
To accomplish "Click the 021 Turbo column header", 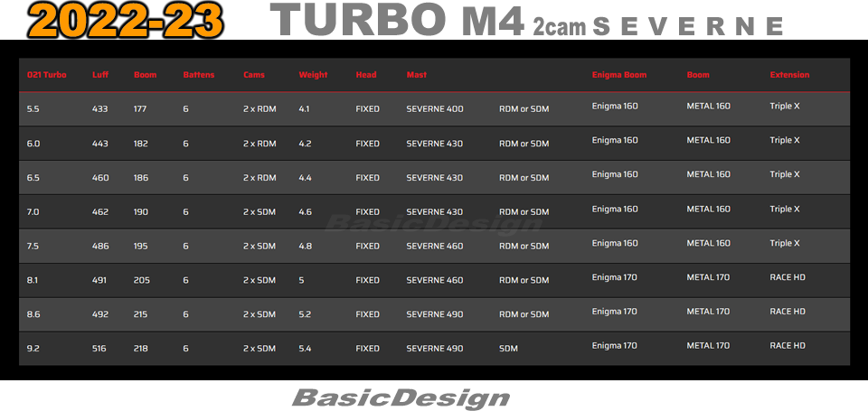I will [x=46, y=75].
